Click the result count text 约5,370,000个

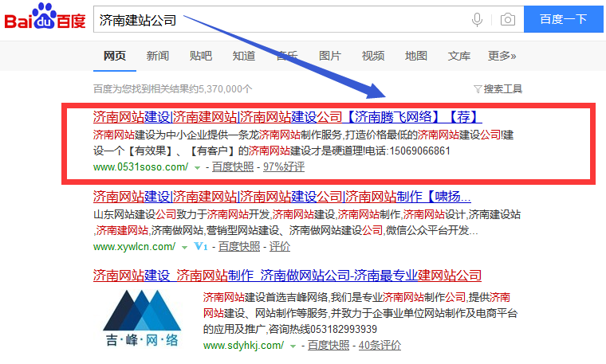click(x=220, y=89)
